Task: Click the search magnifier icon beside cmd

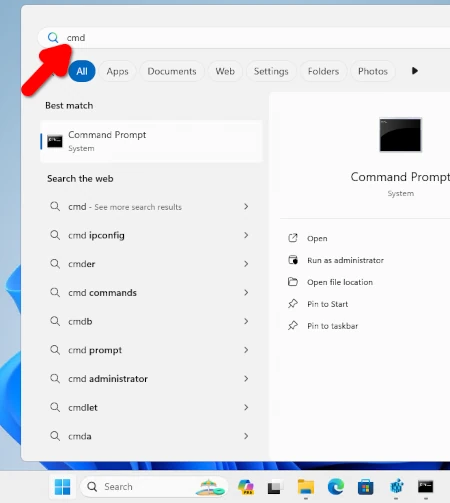Action: 53,37
